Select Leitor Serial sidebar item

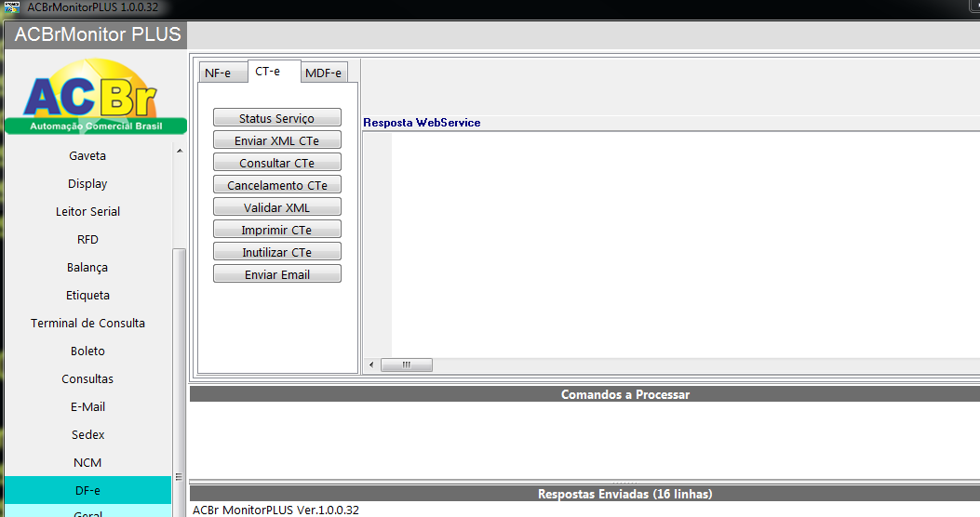[87, 212]
